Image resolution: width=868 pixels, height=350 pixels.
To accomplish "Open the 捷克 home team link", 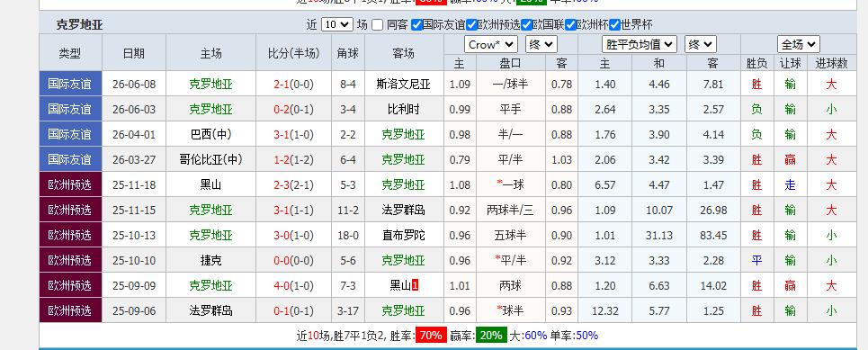I will pos(210,260).
